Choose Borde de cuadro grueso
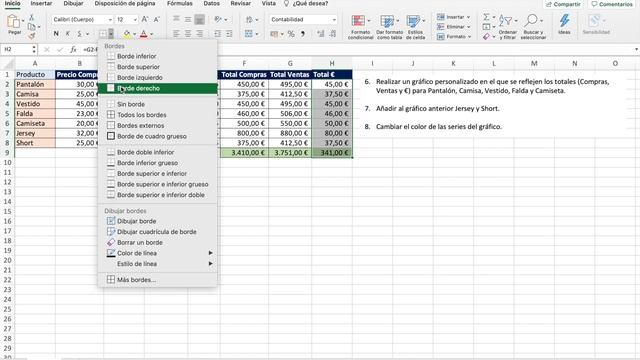 (x=158, y=136)
